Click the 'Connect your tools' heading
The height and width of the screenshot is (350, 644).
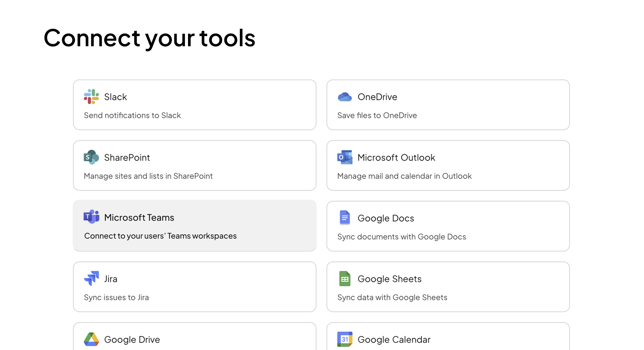click(x=149, y=38)
